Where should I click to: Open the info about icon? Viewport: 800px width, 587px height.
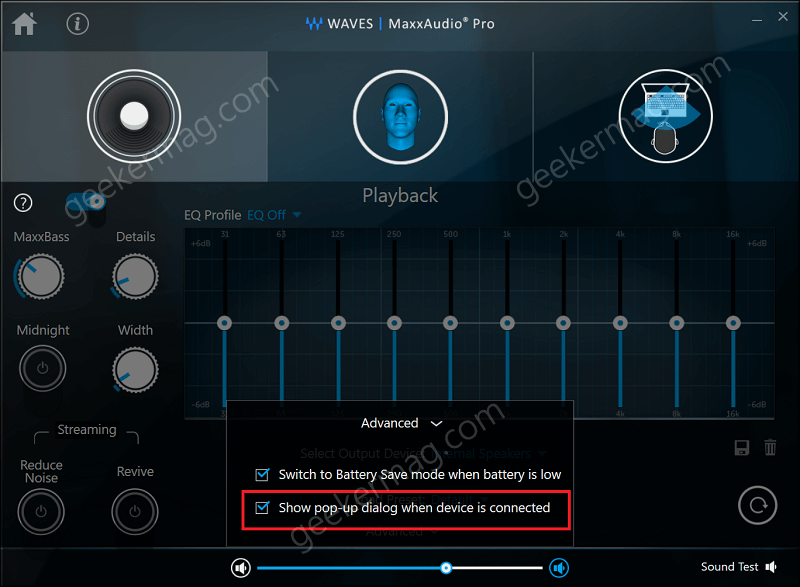(78, 24)
